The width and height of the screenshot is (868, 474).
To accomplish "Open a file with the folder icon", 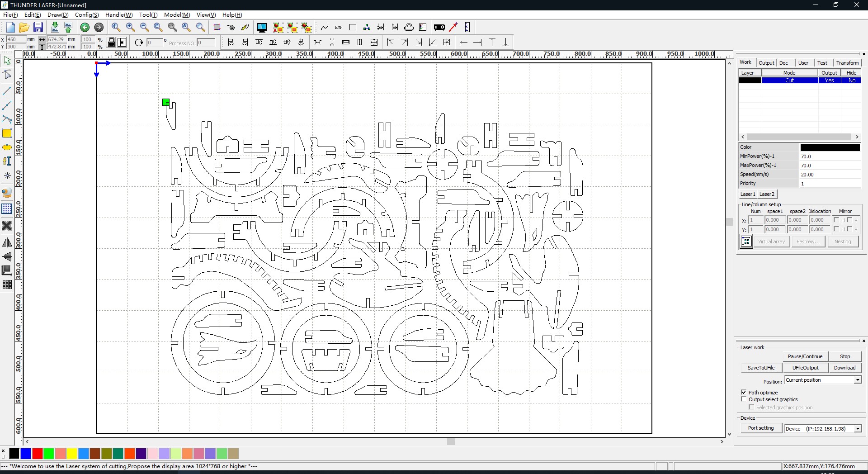I will coord(24,27).
